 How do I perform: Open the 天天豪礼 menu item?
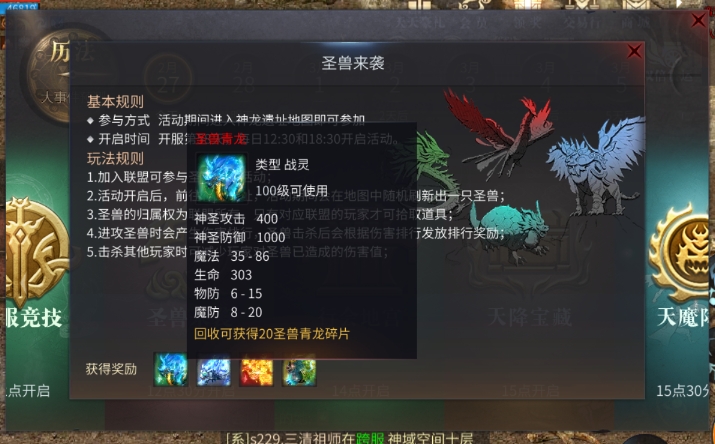pos(420,22)
